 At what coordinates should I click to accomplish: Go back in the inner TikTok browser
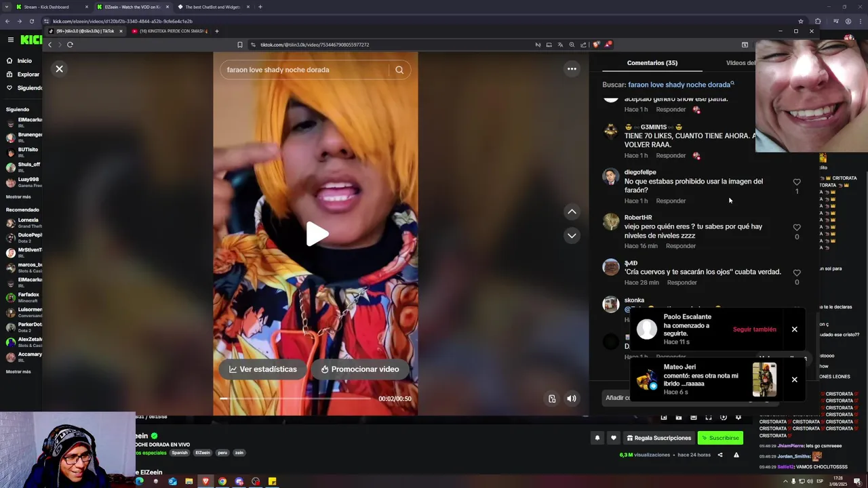pos(50,45)
